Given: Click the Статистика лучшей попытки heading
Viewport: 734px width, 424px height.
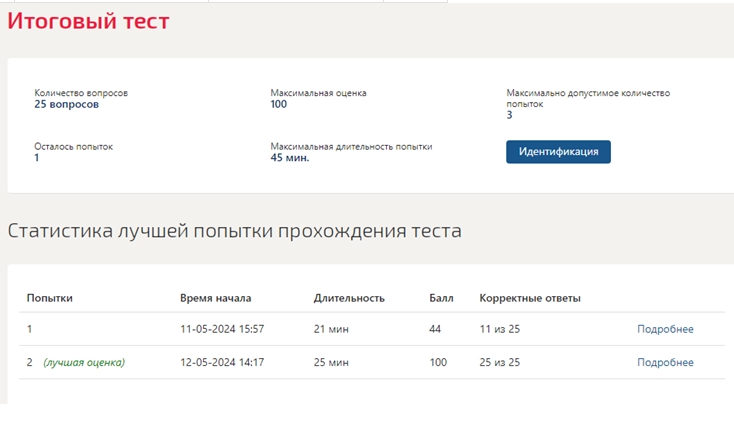Looking at the screenshot, I should click(235, 231).
